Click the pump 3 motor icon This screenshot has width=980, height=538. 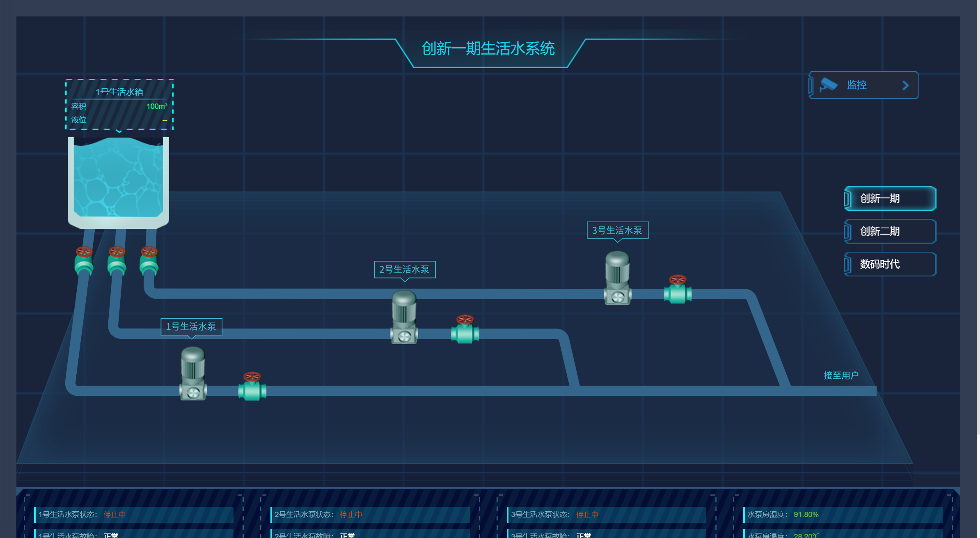pos(617,277)
